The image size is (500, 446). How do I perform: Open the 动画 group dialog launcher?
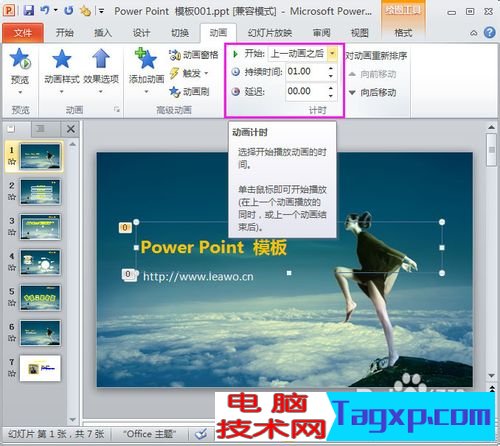pyautogui.click(x=117, y=109)
